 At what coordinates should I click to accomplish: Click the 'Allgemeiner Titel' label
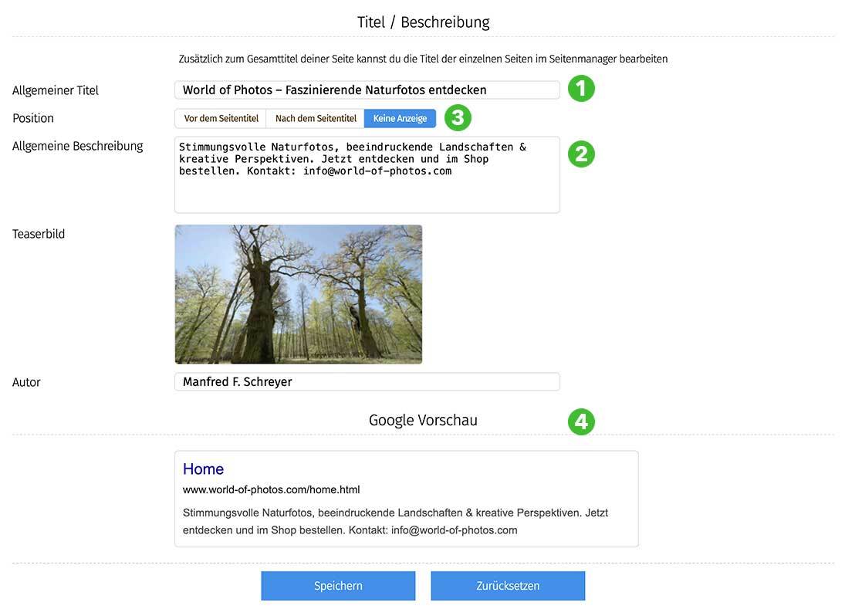[56, 90]
